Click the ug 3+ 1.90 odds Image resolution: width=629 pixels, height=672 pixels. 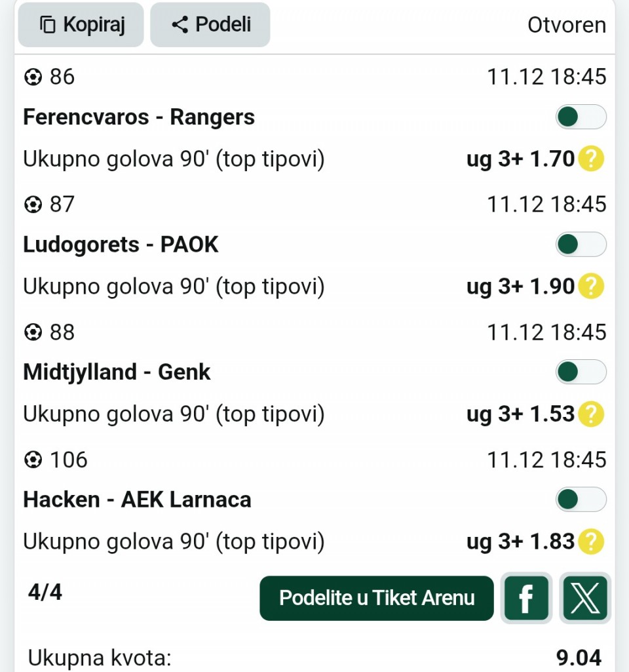tap(520, 287)
